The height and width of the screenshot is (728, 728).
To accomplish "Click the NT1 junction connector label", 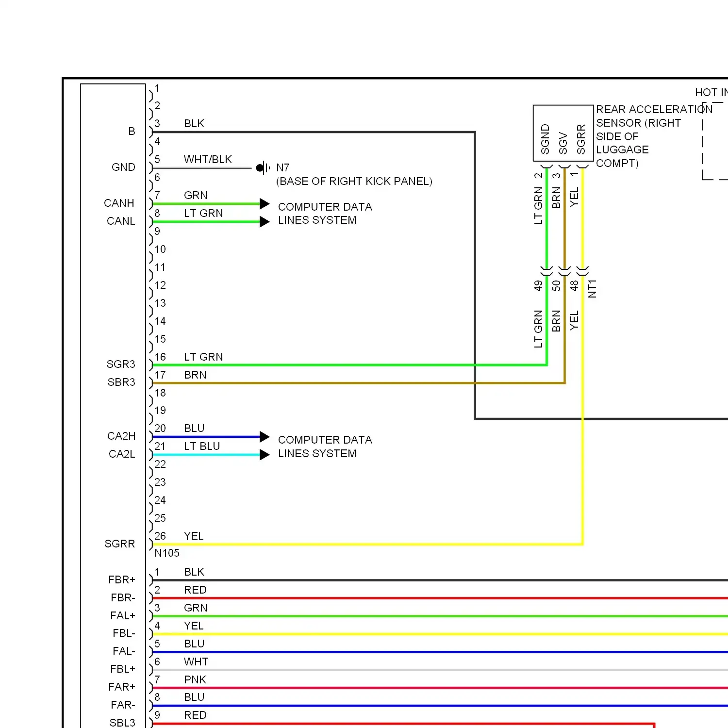I will point(592,289).
